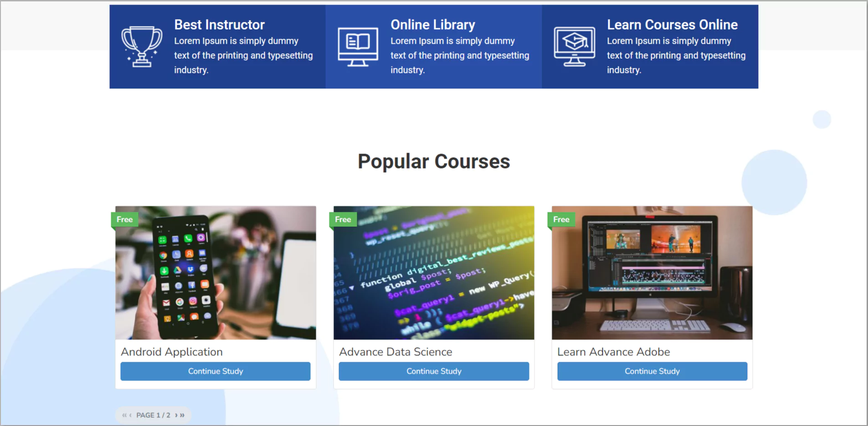Image resolution: width=868 pixels, height=426 pixels.
Task: Click Continue Study under Android Application
Action: pos(216,371)
